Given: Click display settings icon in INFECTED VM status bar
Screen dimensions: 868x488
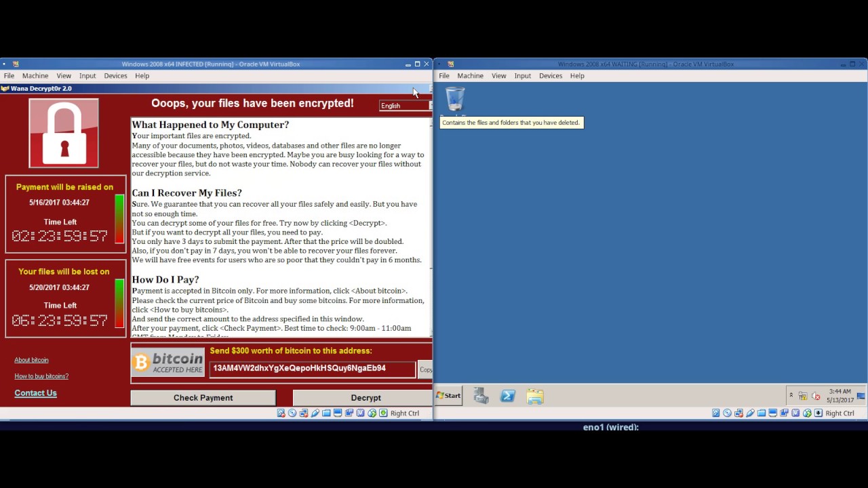Looking at the screenshot, I should [x=338, y=413].
